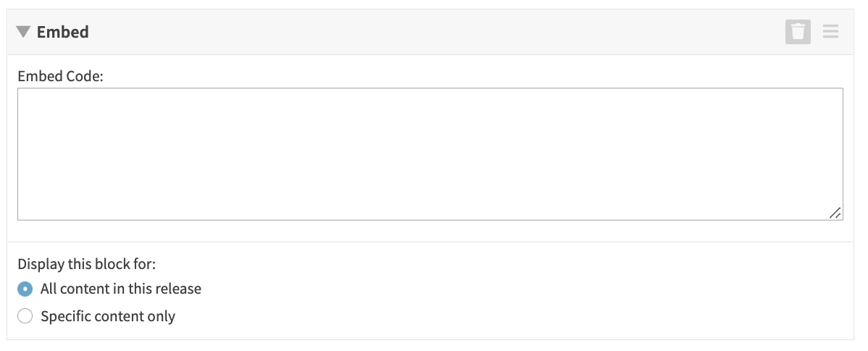Select the All content in this release radio

tap(25, 289)
